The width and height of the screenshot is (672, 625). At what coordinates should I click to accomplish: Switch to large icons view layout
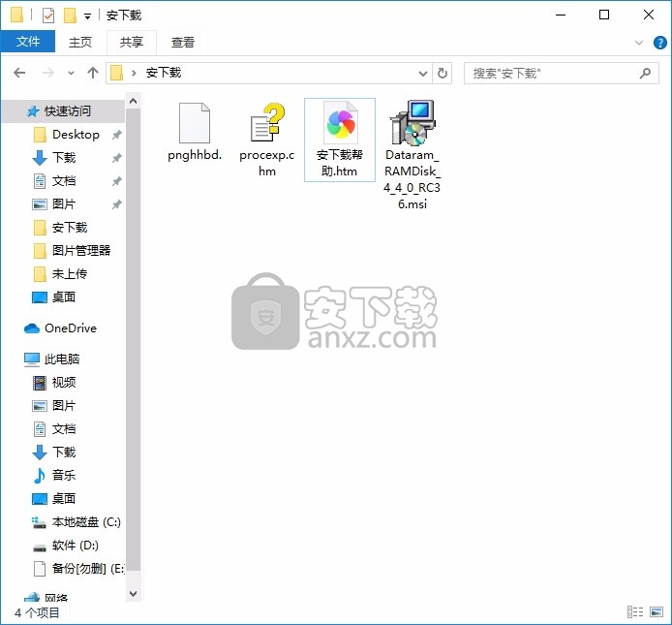pos(657,611)
